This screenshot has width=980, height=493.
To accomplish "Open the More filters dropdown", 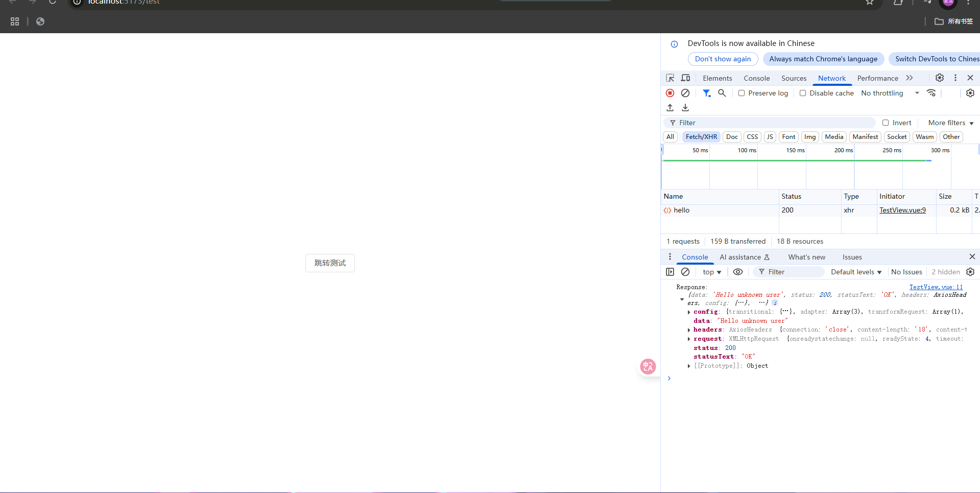I will click(951, 123).
